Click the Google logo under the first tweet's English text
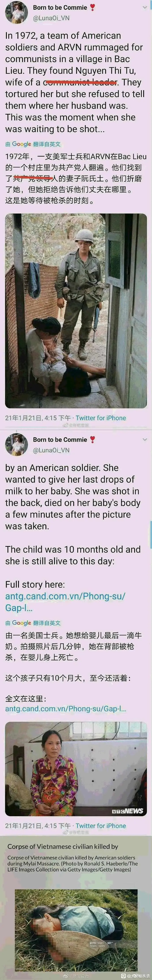Viewport: 152px width, 980px height. tap(21, 144)
